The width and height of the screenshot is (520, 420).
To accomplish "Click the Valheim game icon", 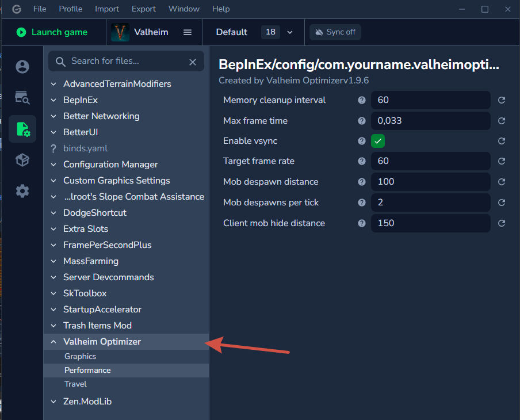I will (120, 32).
